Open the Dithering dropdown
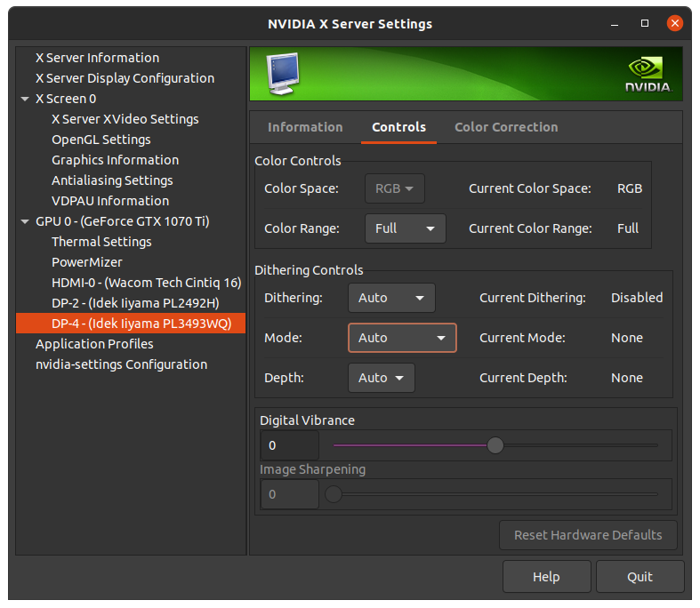 pos(391,298)
